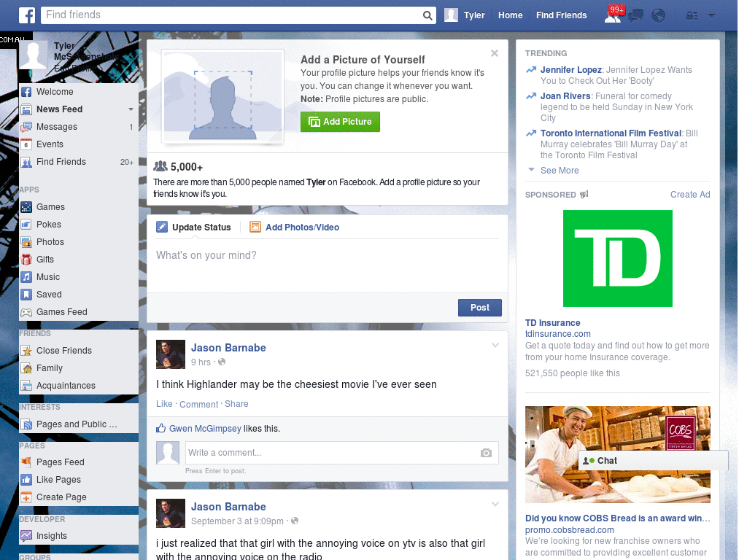The image size is (747, 560).
Task: Click Comment on the Highlander post
Action: pyautogui.click(x=198, y=404)
